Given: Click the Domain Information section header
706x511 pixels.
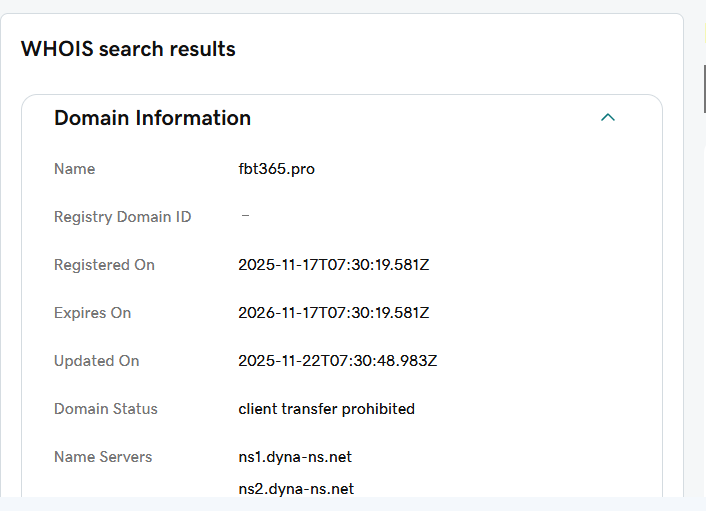Looking at the screenshot, I should (152, 118).
